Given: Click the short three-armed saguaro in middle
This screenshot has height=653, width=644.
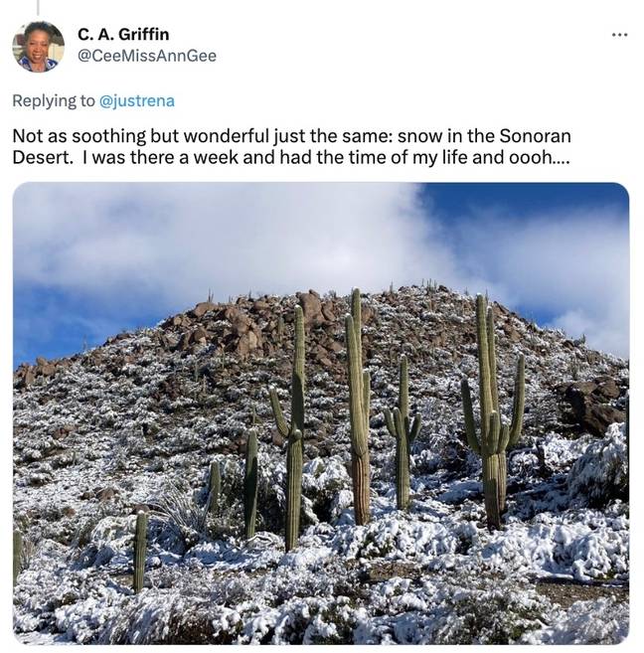Looking at the screenshot, I should click(x=402, y=433).
